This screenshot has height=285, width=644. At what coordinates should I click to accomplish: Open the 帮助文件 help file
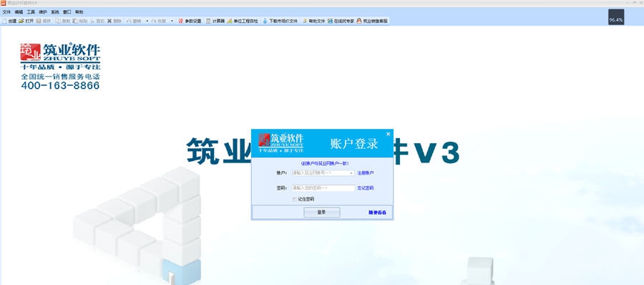314,21
